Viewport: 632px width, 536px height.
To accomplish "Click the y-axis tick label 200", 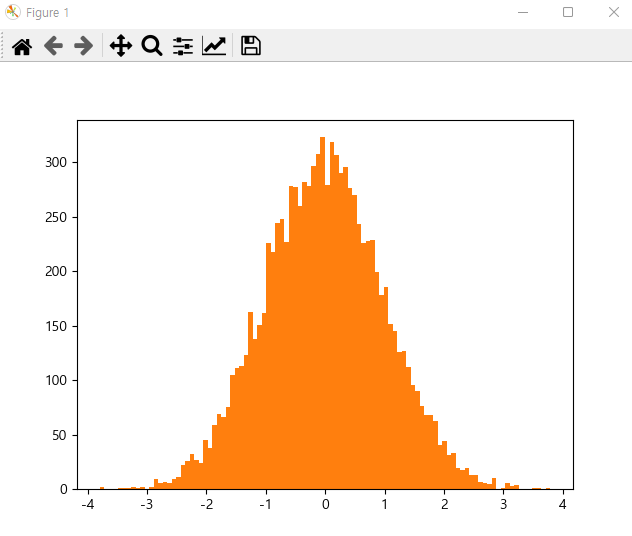I will pos(56,271).
